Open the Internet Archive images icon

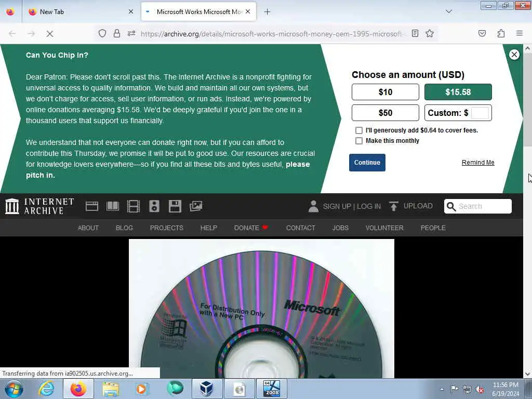(196, 206)
